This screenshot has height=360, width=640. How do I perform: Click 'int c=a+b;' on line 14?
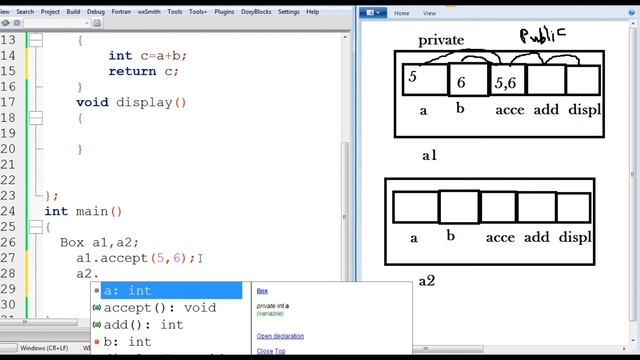point(147,56)
